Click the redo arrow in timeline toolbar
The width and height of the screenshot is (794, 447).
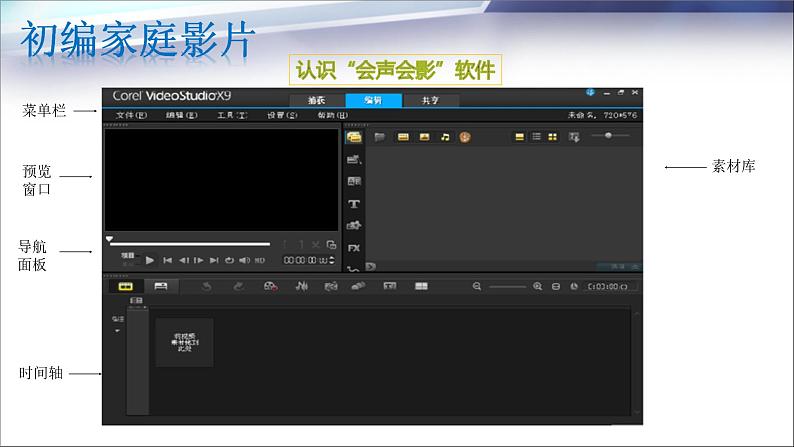238,287
